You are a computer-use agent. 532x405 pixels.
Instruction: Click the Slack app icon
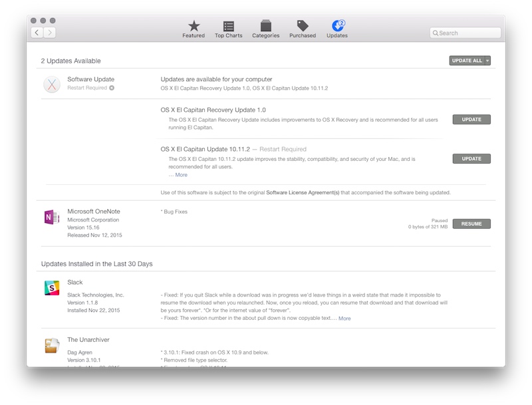coord(51,287)
